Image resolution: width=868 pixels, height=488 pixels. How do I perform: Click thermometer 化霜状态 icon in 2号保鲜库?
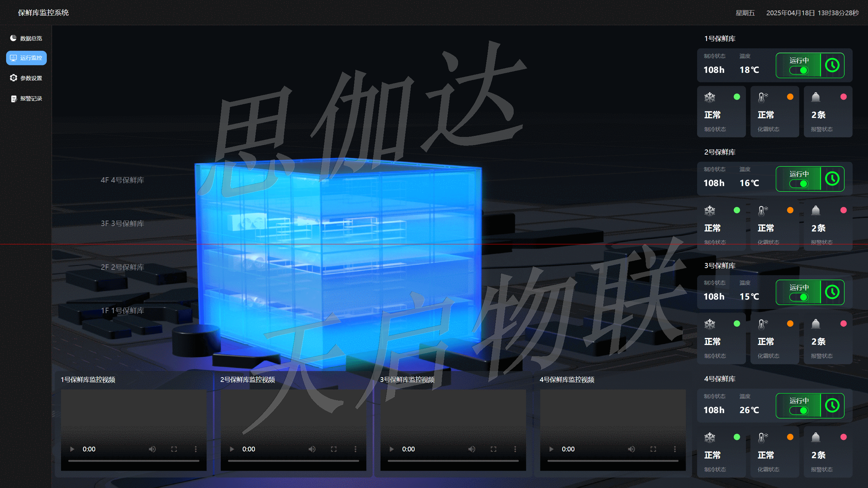(x=763, y=211)
